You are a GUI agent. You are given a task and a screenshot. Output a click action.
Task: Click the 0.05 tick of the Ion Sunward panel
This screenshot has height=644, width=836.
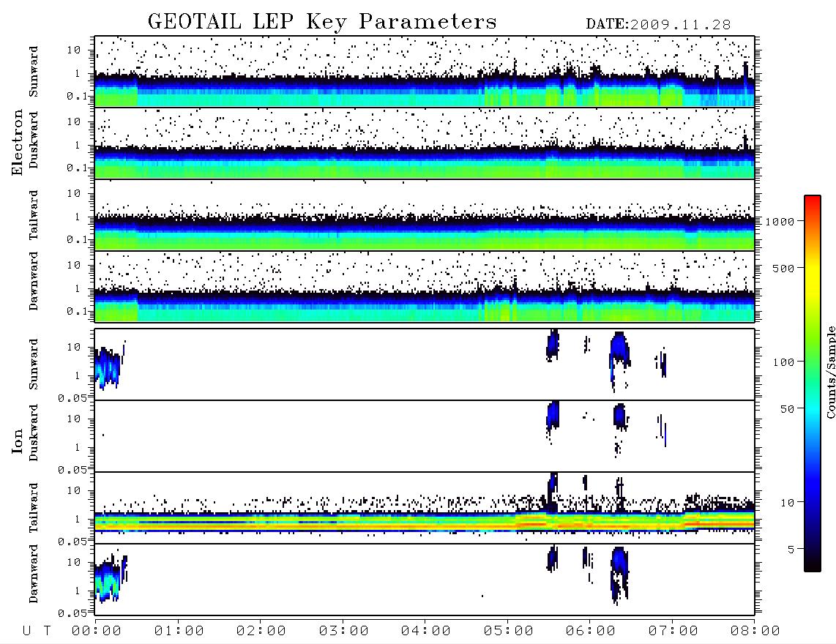click(x=72, y=398)
